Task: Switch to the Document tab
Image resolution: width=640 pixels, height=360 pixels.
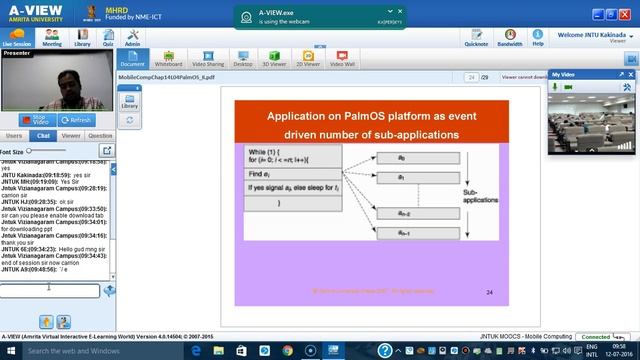Action: tap(133, 59)
